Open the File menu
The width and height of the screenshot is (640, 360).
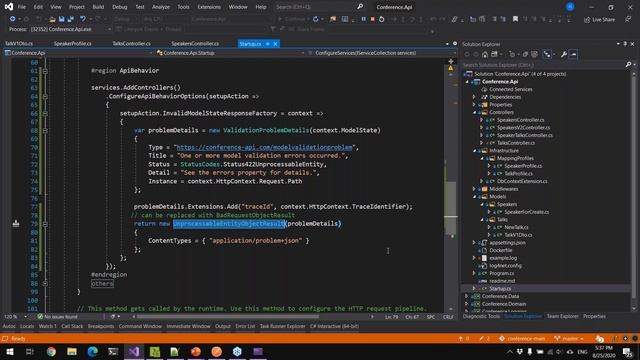coord(22,7)
